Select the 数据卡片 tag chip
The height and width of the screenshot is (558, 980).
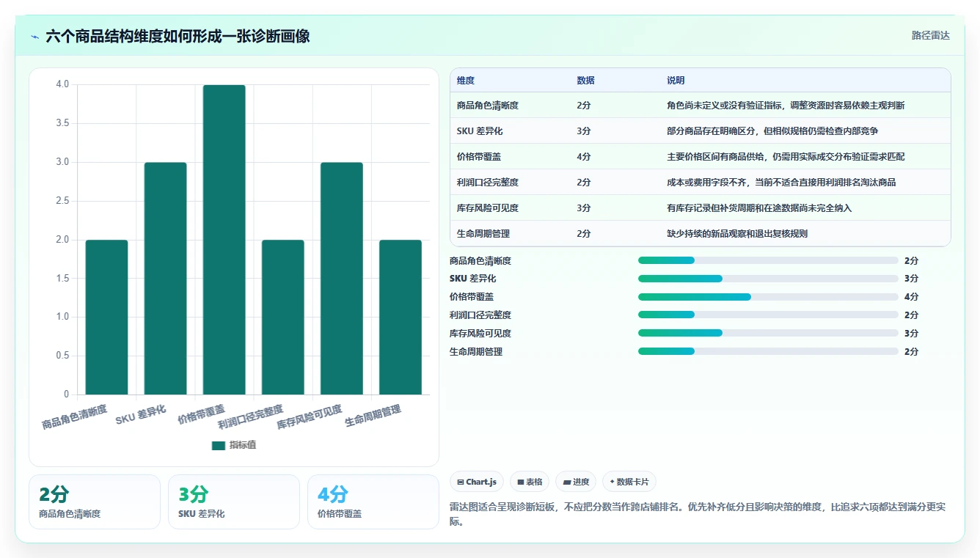629,482
